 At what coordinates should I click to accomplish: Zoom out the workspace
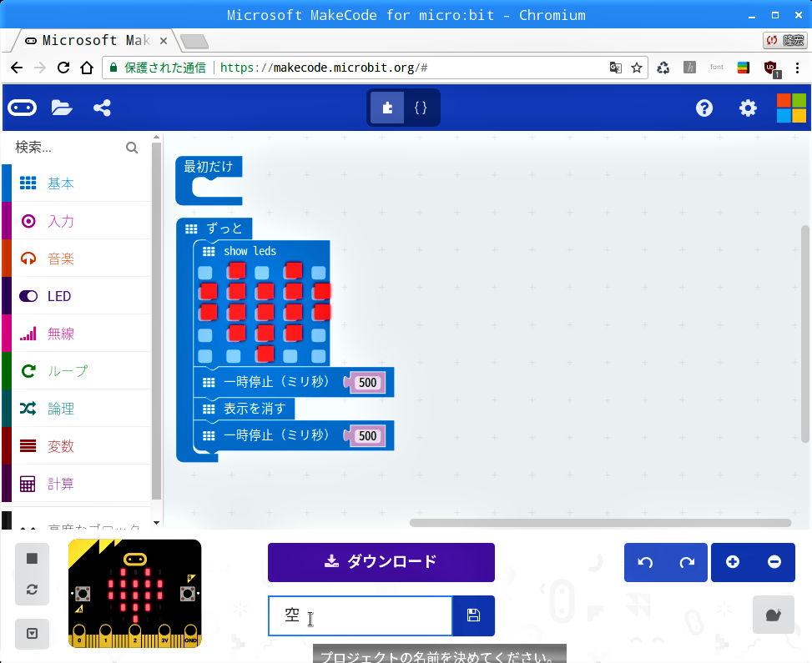pyautogui.click(x=774, y=562)
